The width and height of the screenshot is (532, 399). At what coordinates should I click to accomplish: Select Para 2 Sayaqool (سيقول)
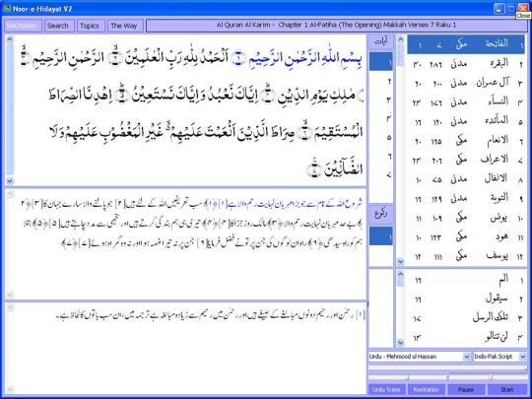pyautogui.click(x=466, y=299)
